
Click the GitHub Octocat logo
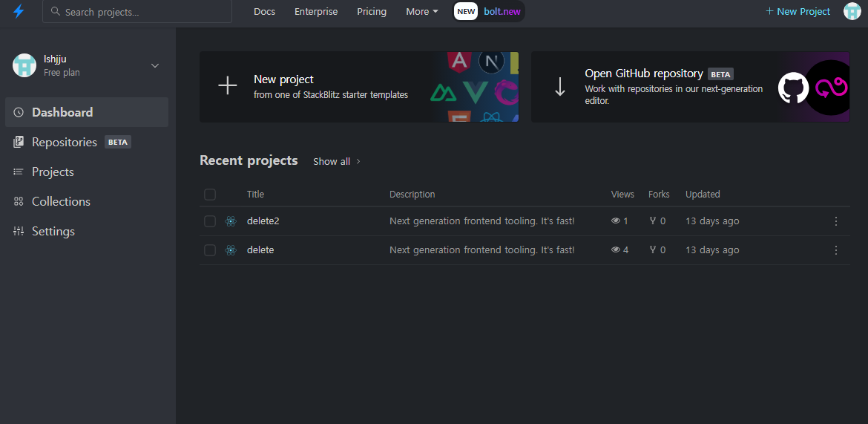pos(793,88)
